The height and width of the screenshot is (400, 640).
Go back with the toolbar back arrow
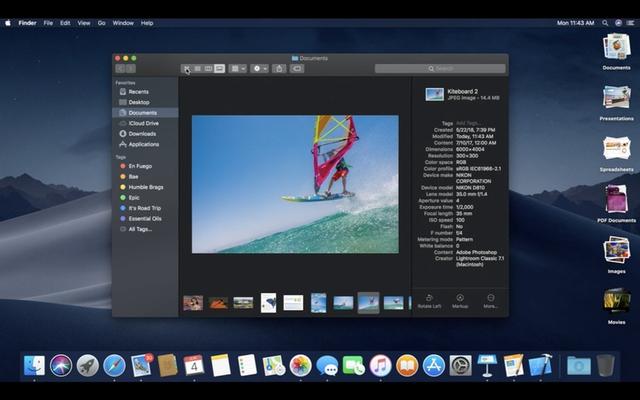pyautogui.click(x=120, y=69)
